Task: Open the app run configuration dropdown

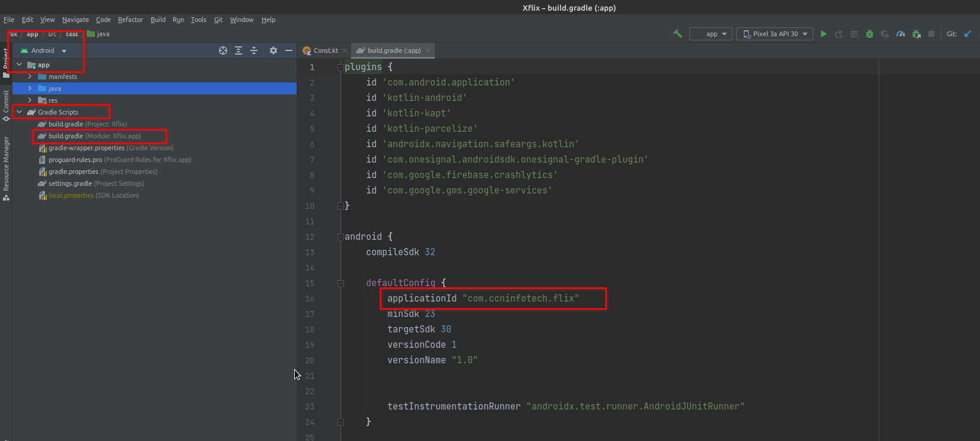Action: (x=711, y=34)
